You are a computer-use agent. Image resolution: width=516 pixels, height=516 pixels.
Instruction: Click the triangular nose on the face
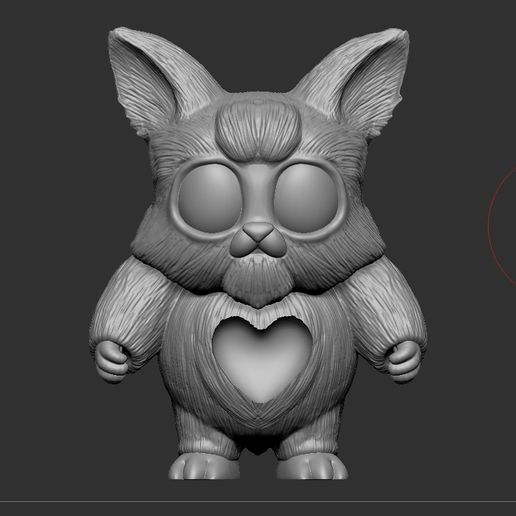click(x=257, y=232)
